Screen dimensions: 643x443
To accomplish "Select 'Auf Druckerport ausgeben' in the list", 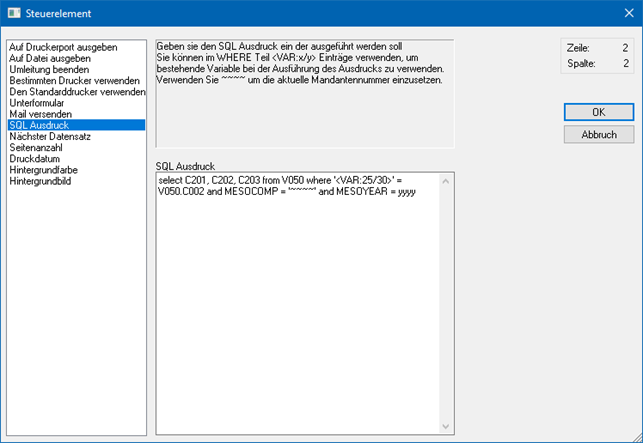I will click(x=63, y=47).
